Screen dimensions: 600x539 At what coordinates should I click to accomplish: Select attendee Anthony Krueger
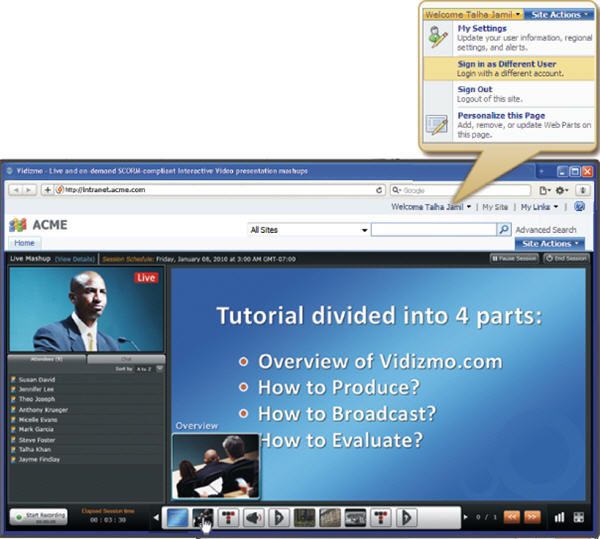43,410
